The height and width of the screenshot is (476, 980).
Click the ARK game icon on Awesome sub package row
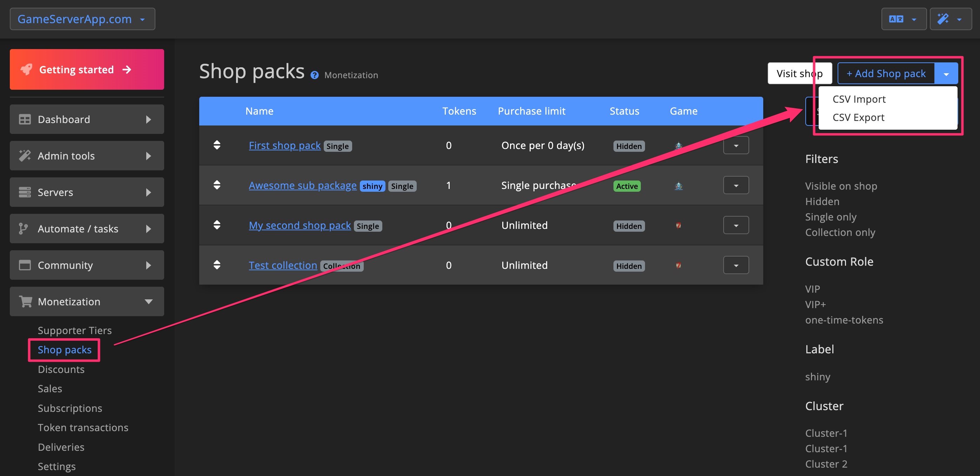tap(678, 185)
